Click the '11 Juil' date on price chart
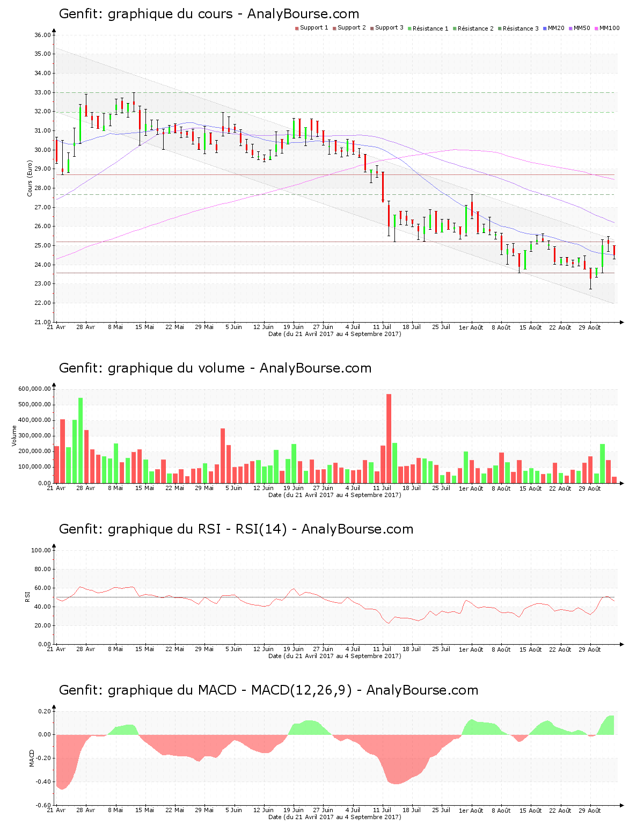The height and width of the screenshot is (832, 644). [x=383, y=327]
